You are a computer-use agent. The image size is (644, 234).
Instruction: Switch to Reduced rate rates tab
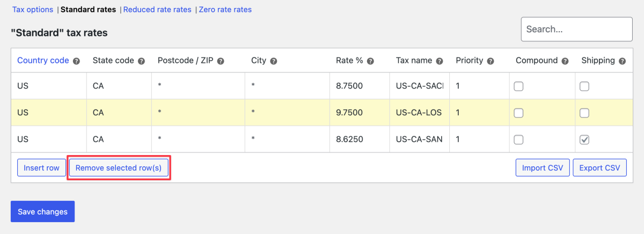point(157,10)
